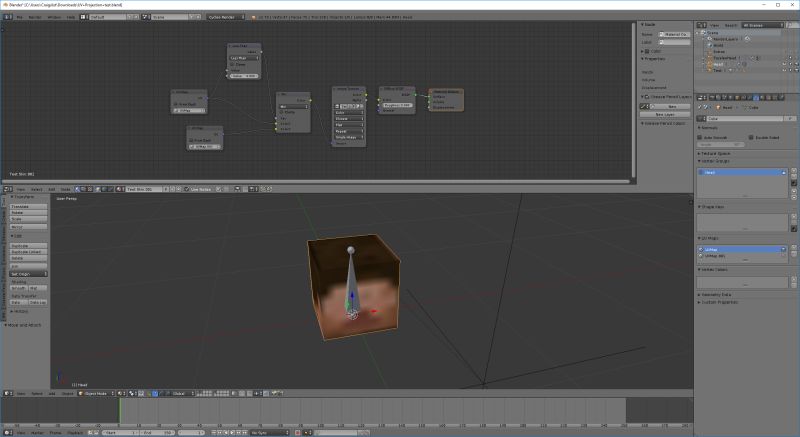This screenshot has width=800, height=437.
Task: Open the Set Origin dropdown
Action: [x=29, y=274]
